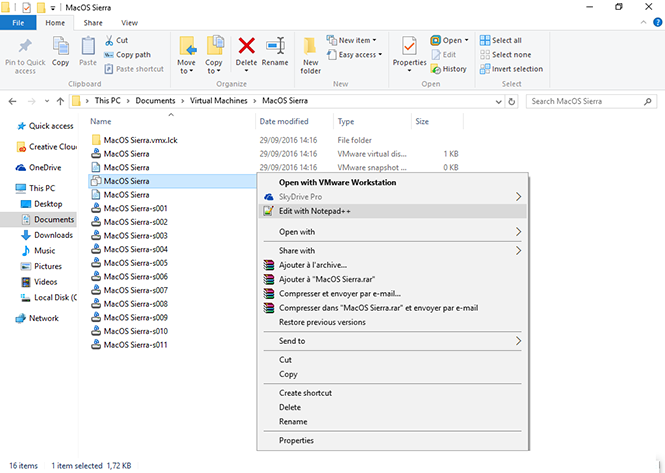Click the Rename ribbon icon
The width and height of the screenshot is (665, 473).
coord(275,46)
